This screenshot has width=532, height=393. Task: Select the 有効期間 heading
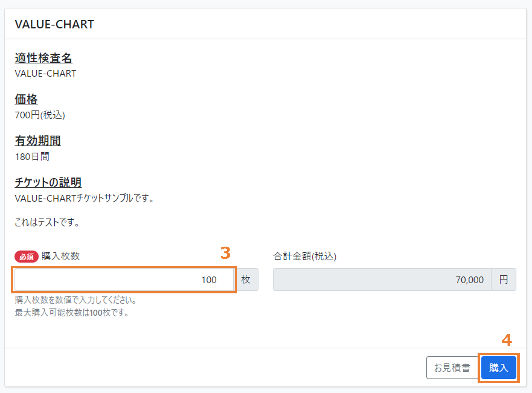click(38, 141)
